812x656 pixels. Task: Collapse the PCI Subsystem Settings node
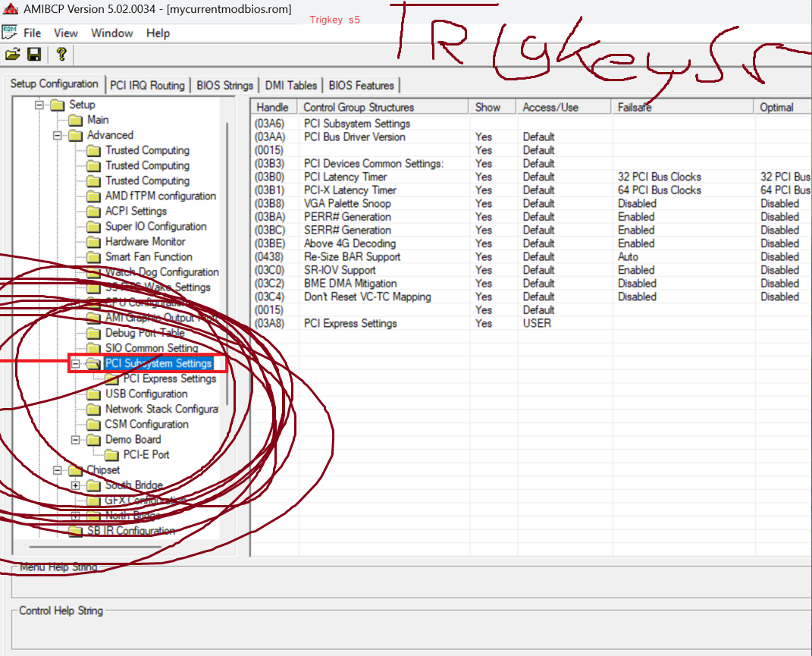pos(76,364)
